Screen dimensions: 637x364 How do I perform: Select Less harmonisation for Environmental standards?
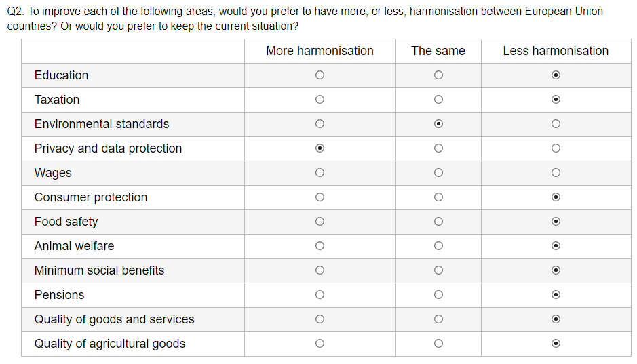click(556, 124)
